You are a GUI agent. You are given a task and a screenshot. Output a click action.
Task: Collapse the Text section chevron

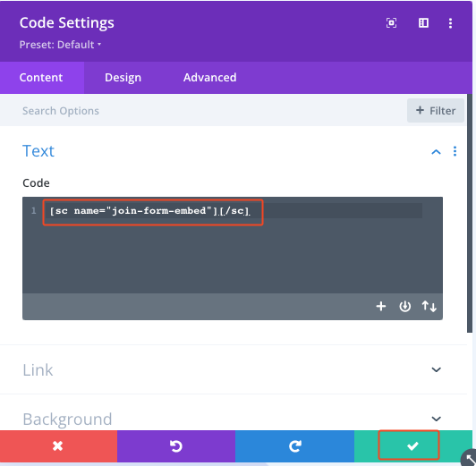click(436, 152)
